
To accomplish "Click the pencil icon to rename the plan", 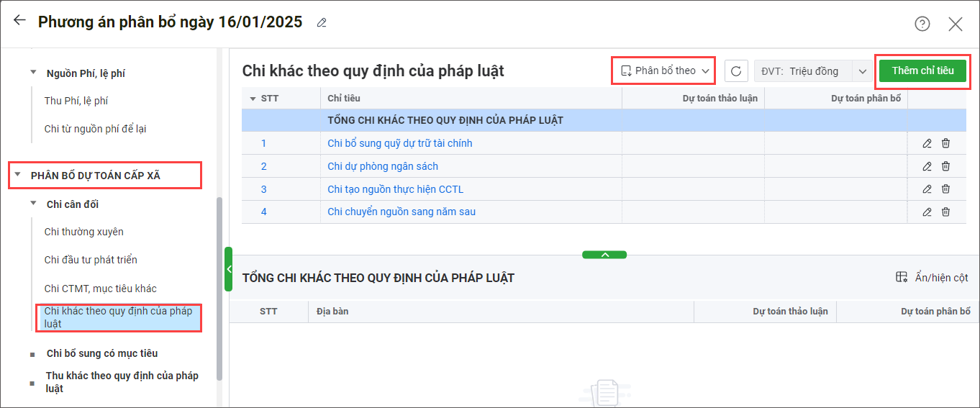I will [322, 23].
